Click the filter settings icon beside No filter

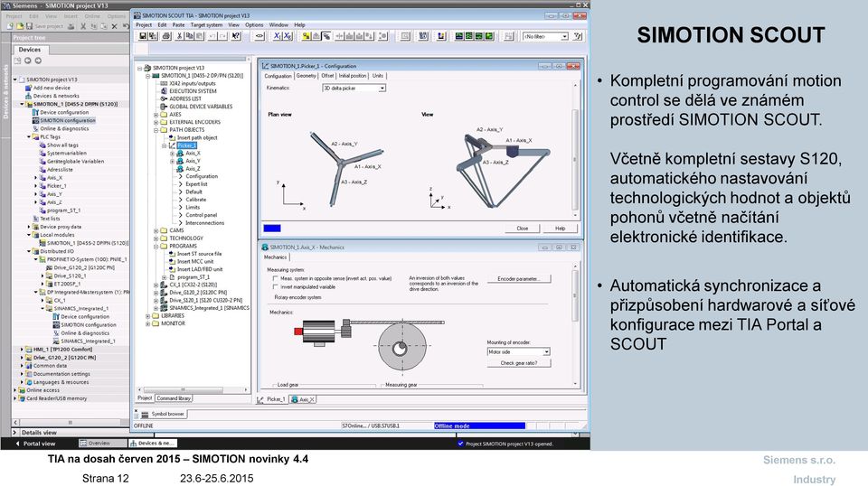[578, 36]
